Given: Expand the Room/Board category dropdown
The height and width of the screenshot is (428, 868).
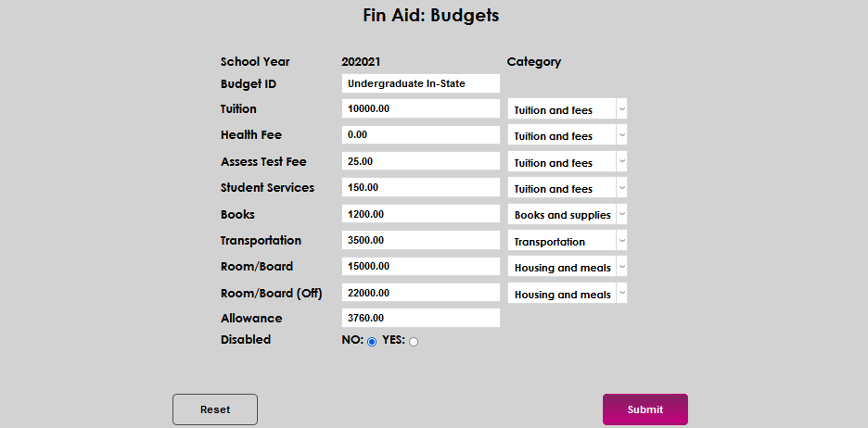Looking at the screenshot, I should pyautogui.click(x=568, y=268).
